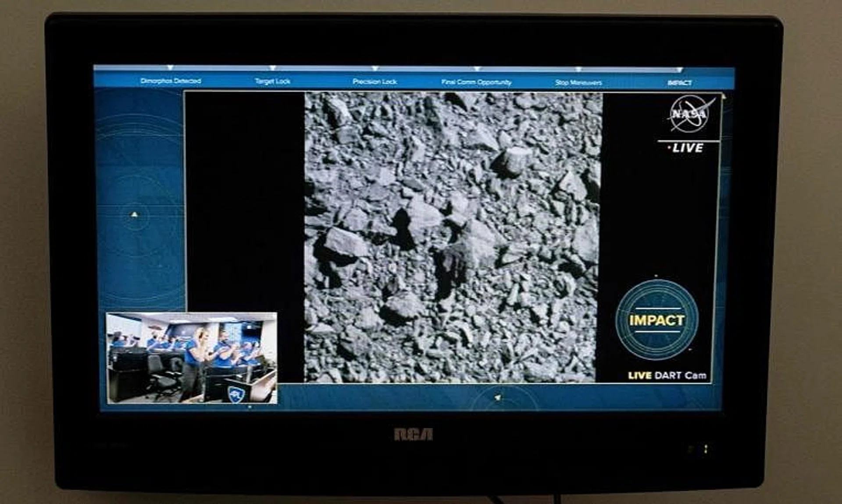The height and width of the screenshot is (504, 842).
Task: Click the triangle marker above Dimorphos Detected
Action: 170,69
